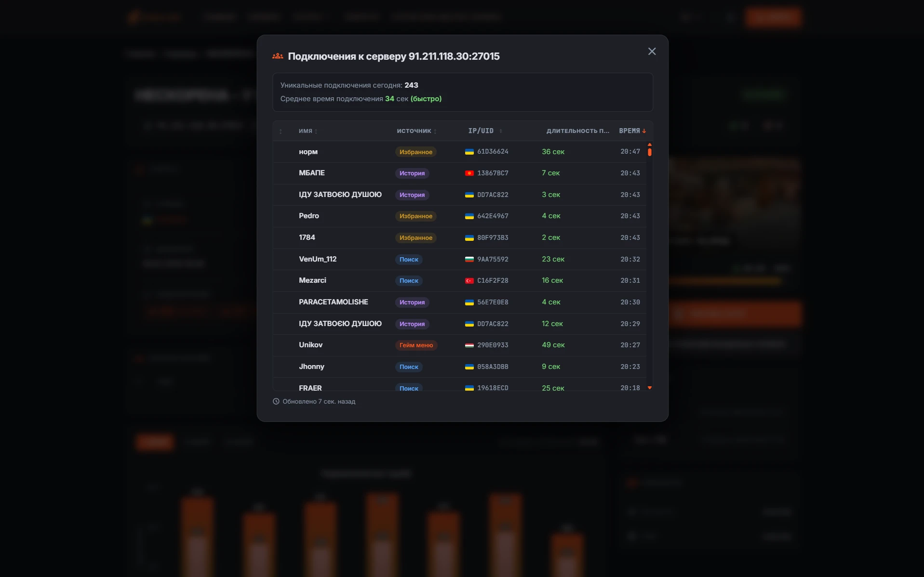
Task: Click duration 23 сек in VenUm_112 row
Action: [x=553, y=259]
